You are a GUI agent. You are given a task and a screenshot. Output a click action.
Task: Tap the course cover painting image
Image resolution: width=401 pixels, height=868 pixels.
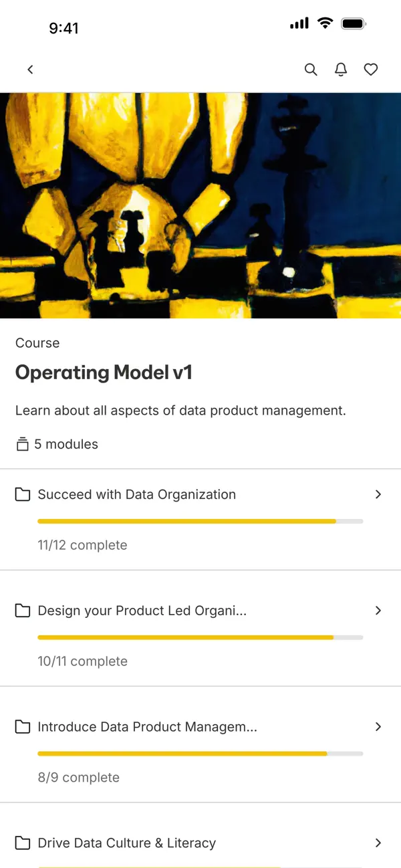[200, 205]
